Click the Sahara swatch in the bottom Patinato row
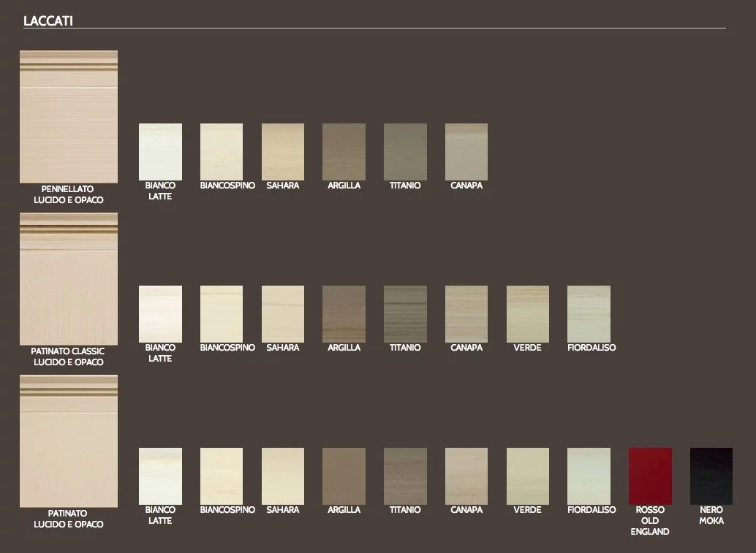The image size is (756, 553). click(x=283, y=476)
